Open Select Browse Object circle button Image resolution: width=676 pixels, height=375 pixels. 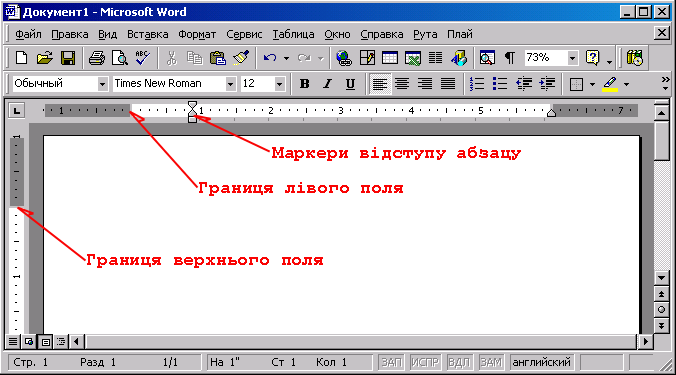(x=661, y=309)
